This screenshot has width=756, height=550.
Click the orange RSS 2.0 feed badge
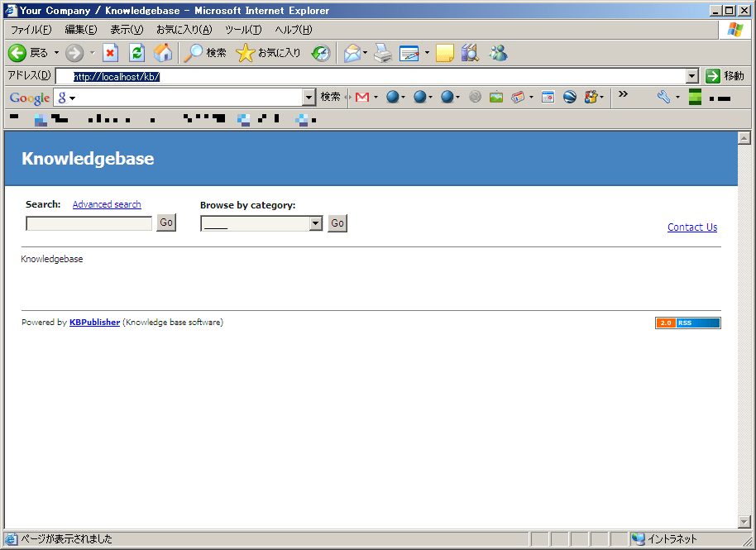pos(687,323)
